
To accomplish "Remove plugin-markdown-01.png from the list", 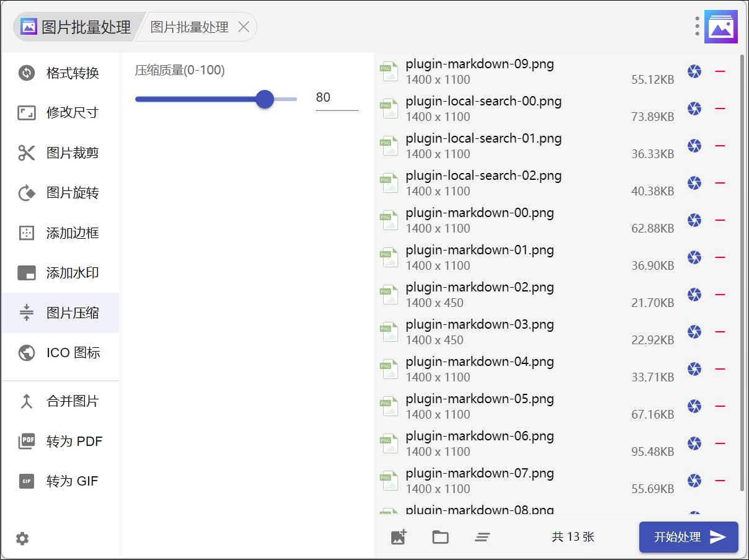I will (720, 257).
